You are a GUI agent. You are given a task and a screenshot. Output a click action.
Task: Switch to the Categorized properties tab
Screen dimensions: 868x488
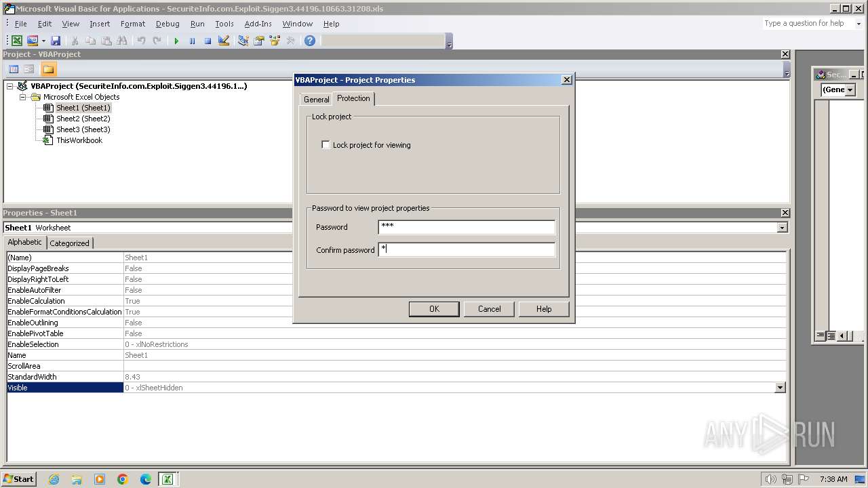(x=69, y=243)
